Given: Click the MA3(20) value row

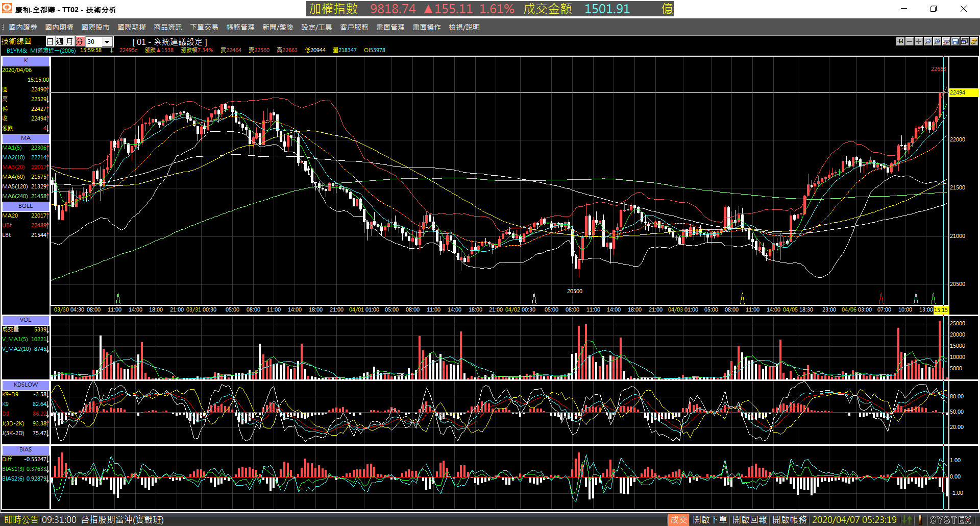Looking at the screenshot, I should [26, 167].
